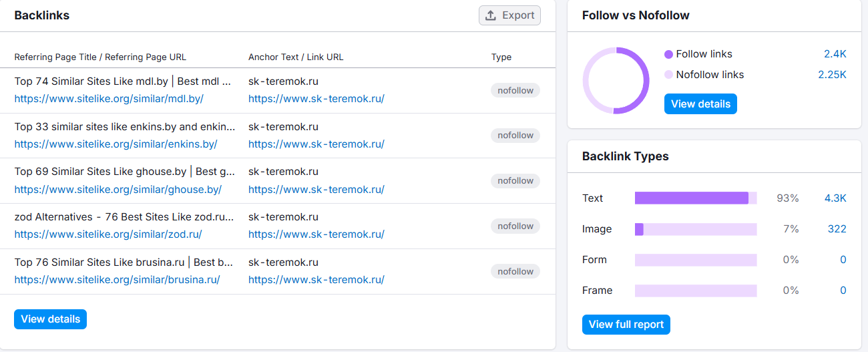Click the 4.3K Text backlinks count

point(835,198)
